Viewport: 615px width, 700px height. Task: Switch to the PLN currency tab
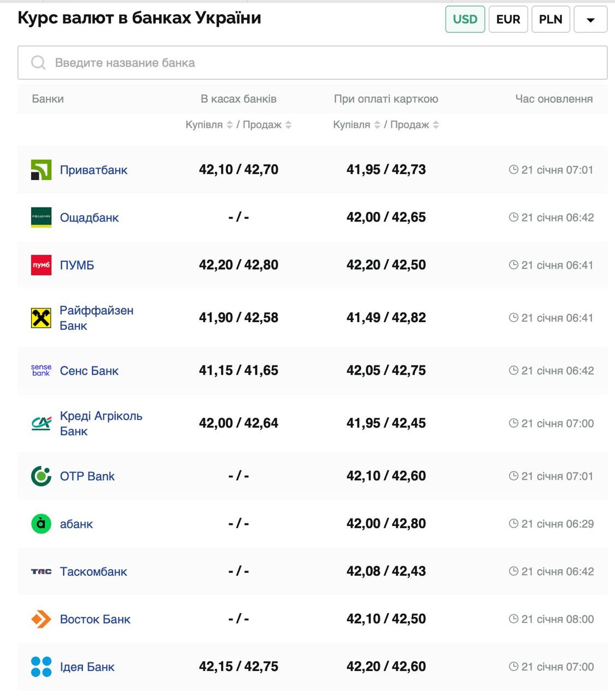(x=550, y=20)
